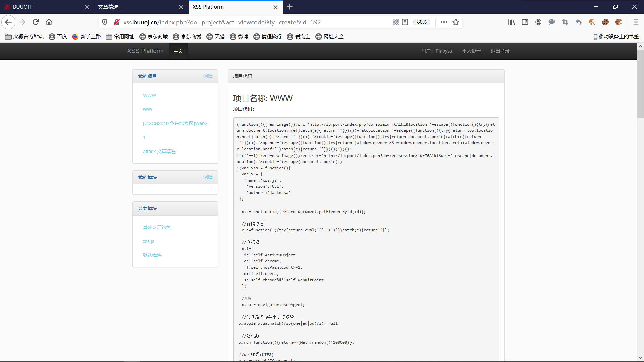Open 基础认证钓鱼 public module
The width and height of the screenshot is (644, 362).
[x=157, y=227]
